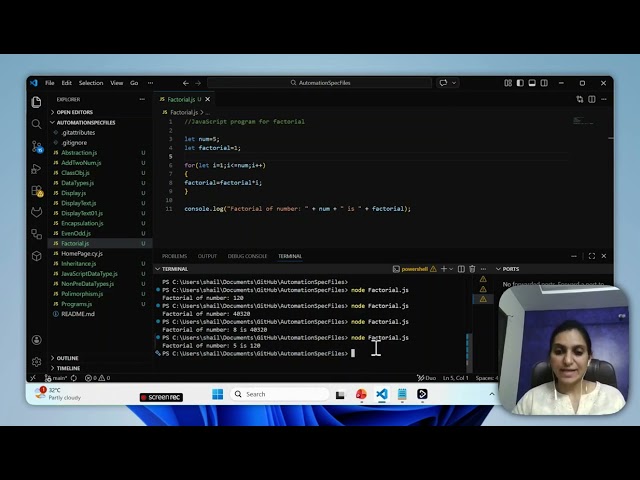Click the Ln 5, Col 1 status entry

point(456,378)
